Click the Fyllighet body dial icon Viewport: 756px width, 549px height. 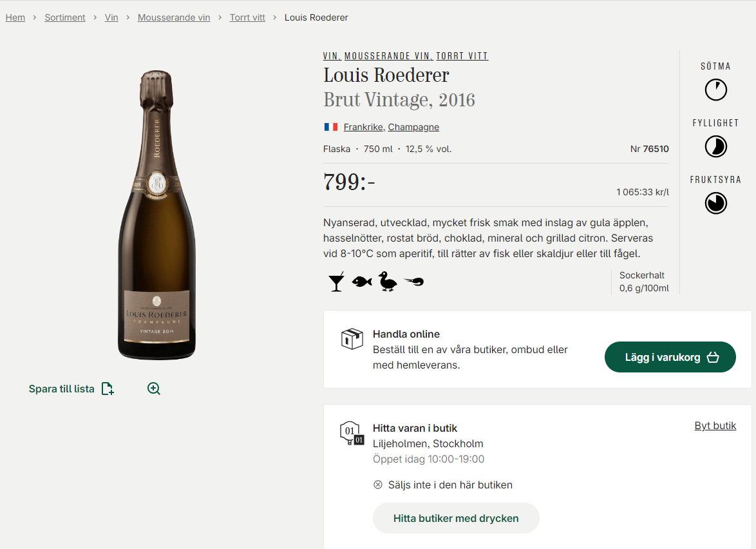[715, 146]
